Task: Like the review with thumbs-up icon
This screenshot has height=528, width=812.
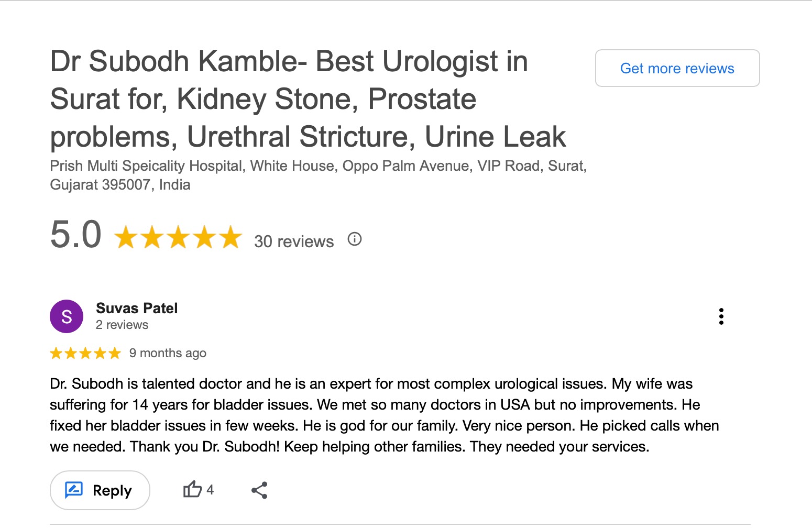Action: [x=192, y=490]
